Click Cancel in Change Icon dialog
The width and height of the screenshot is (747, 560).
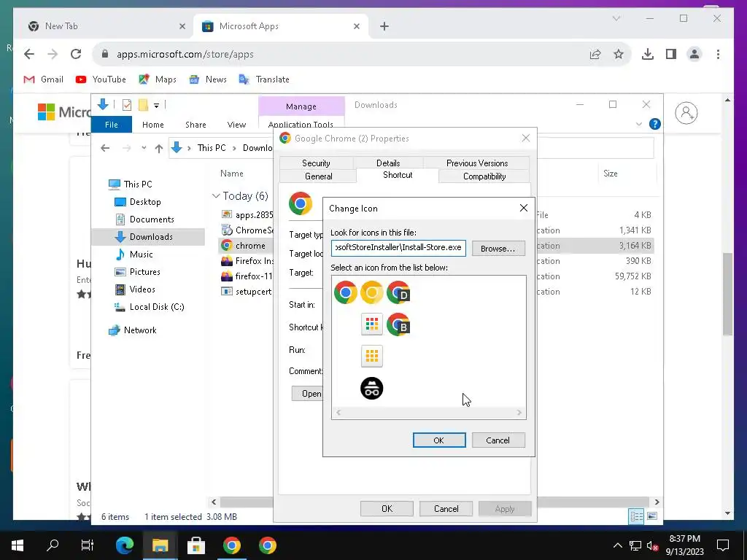(498, 440)
